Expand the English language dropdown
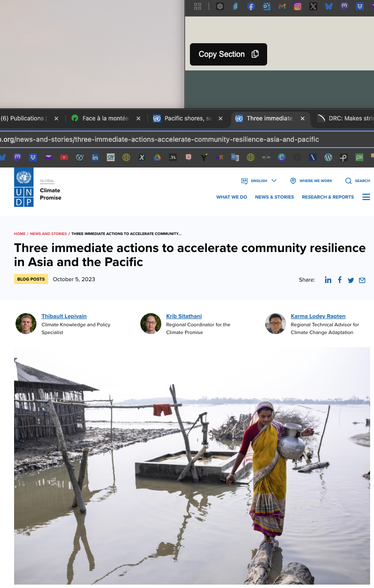 click(x=259, y=181)
